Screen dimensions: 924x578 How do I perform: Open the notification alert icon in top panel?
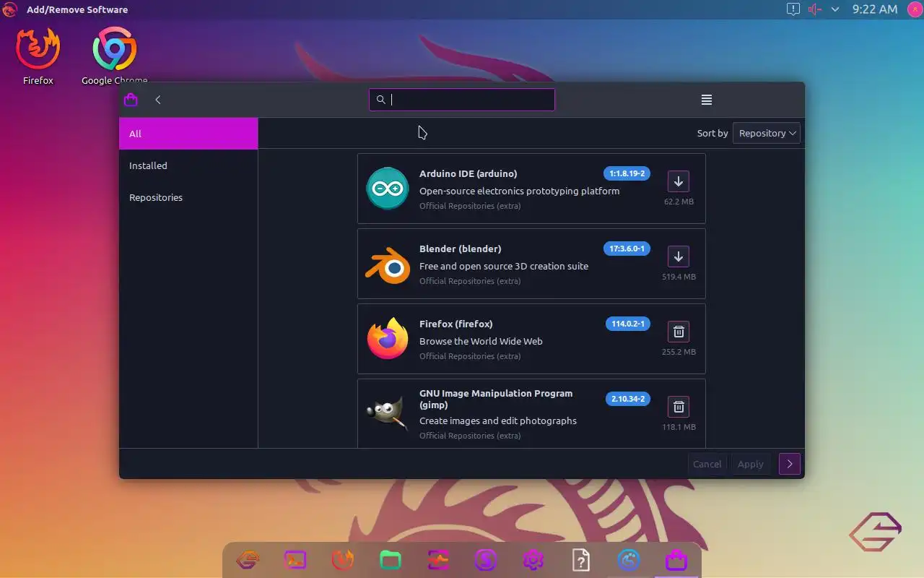click(x=793, y=9)
